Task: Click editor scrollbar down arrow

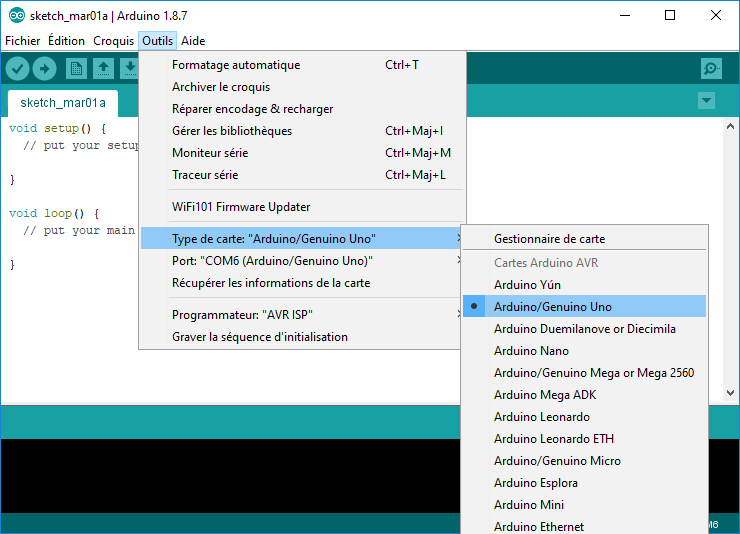Action: tap(731, 392)
